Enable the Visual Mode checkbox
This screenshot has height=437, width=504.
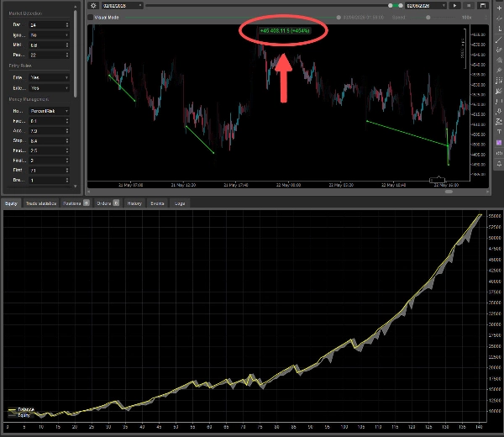(x=91, y=17)
